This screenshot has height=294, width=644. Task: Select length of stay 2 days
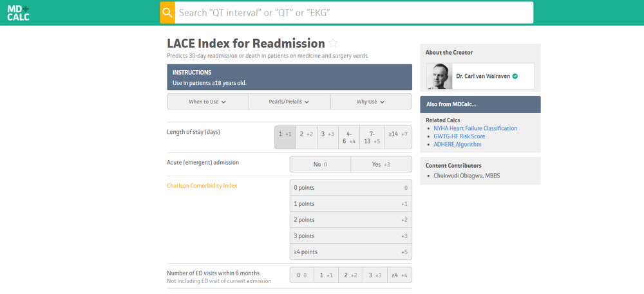[307, 138]
